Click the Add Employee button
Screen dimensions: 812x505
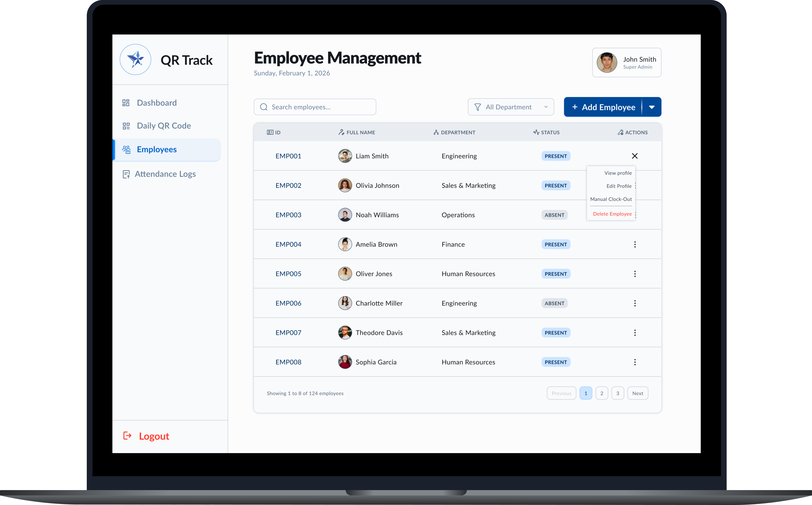[x=603, y=107]
